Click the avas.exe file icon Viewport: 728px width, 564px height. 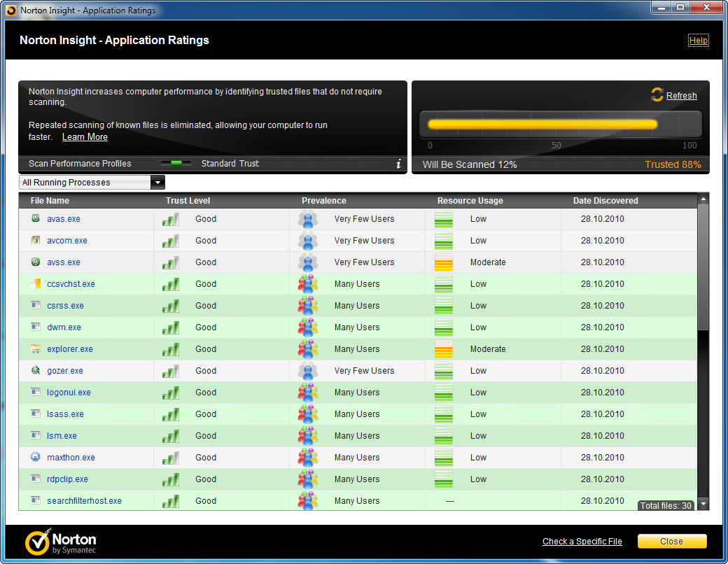[36, 218]
